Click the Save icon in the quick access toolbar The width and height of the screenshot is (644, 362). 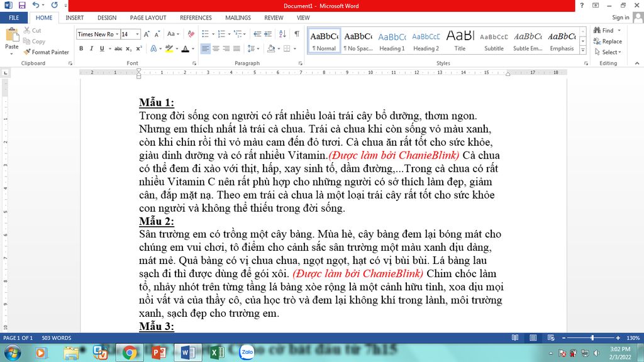click(22, 5)
